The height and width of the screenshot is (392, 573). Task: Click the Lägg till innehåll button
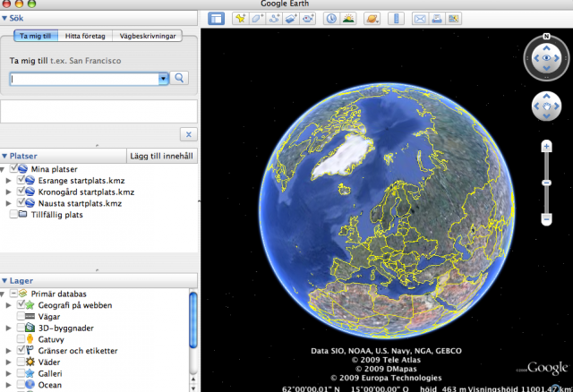[x=162, y=156]
